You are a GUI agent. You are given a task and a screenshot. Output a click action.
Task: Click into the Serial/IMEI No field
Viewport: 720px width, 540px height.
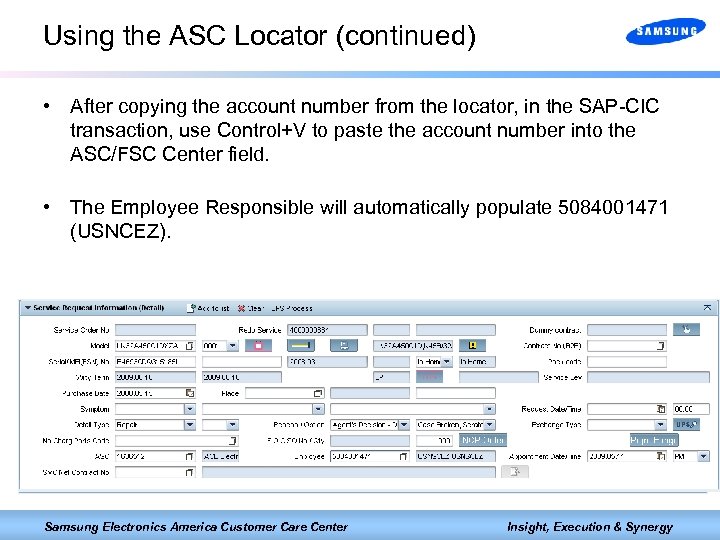[155, 361]
